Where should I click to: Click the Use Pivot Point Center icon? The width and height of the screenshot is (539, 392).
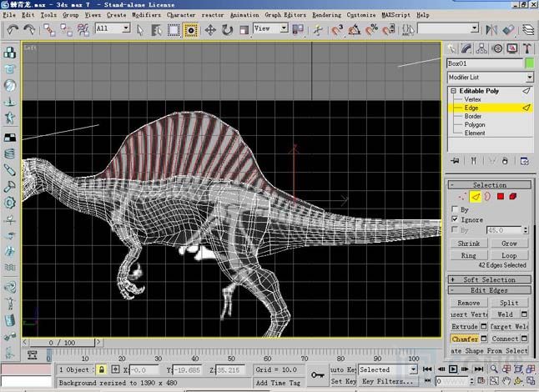[x=298, y=29]
